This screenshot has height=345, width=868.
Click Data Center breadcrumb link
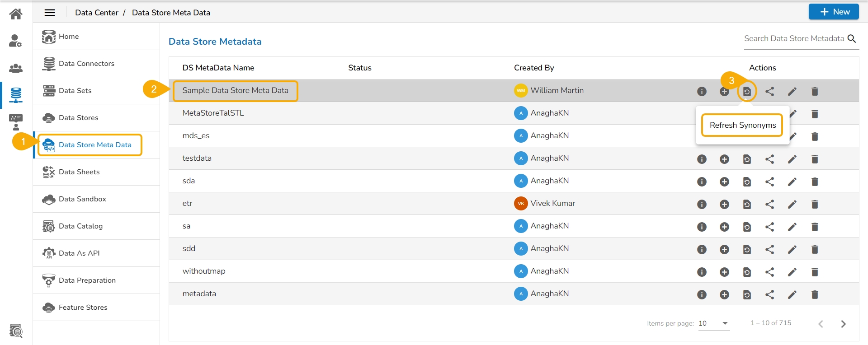[97, 13]
